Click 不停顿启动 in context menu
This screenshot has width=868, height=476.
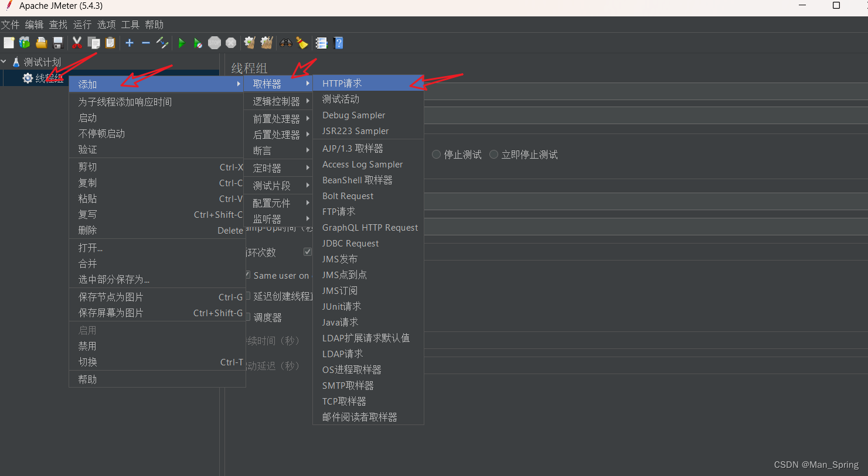click(156, 133)
